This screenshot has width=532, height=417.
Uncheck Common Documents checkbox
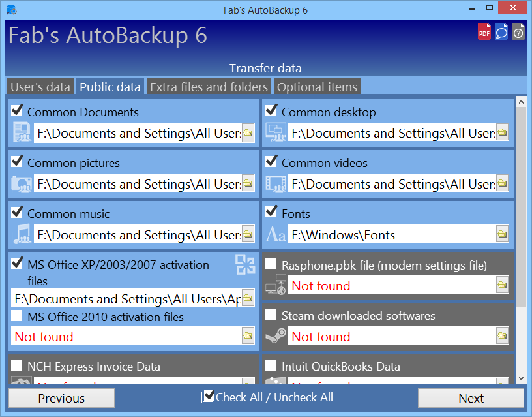17,110
